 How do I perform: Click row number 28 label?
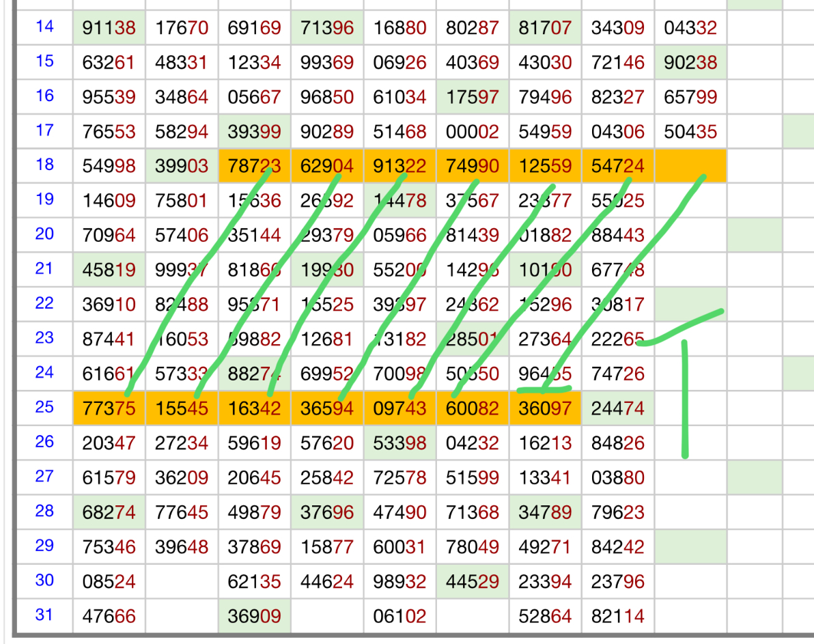(44, 511)
